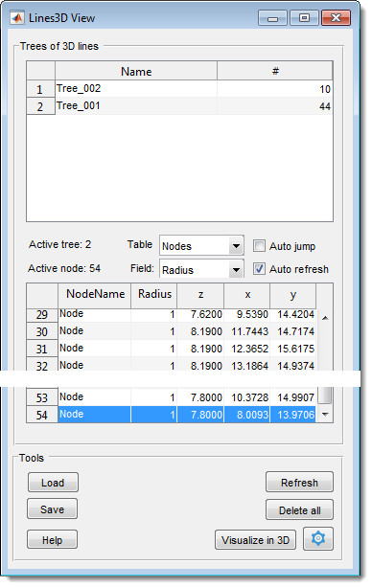Click Visualize in 3D button
This screenshot has height=588, width=372.
[x=255, y=540]
